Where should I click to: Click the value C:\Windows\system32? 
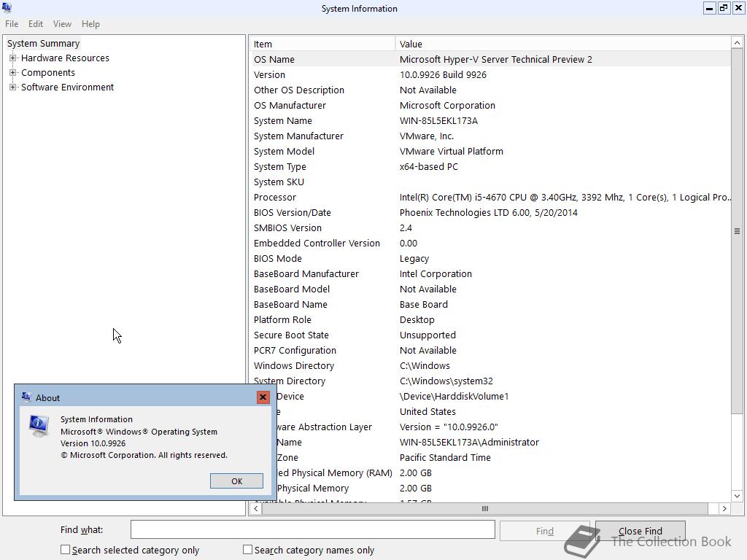(446, 381)
